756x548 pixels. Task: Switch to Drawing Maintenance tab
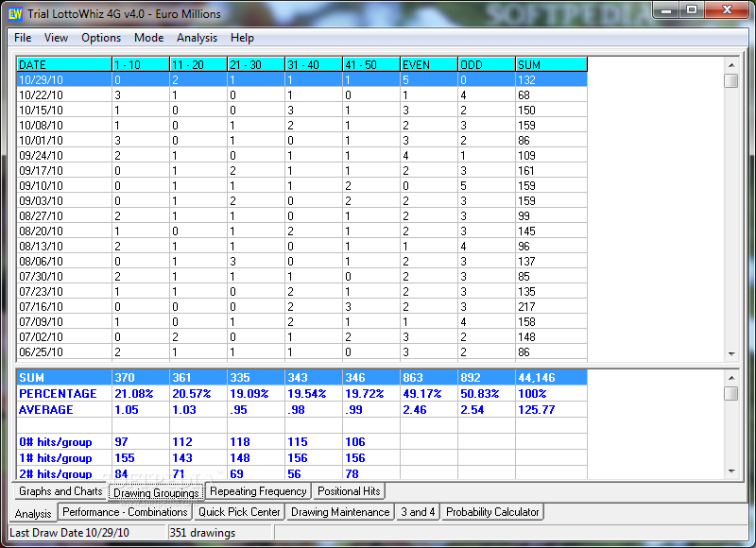coord(340,512)
